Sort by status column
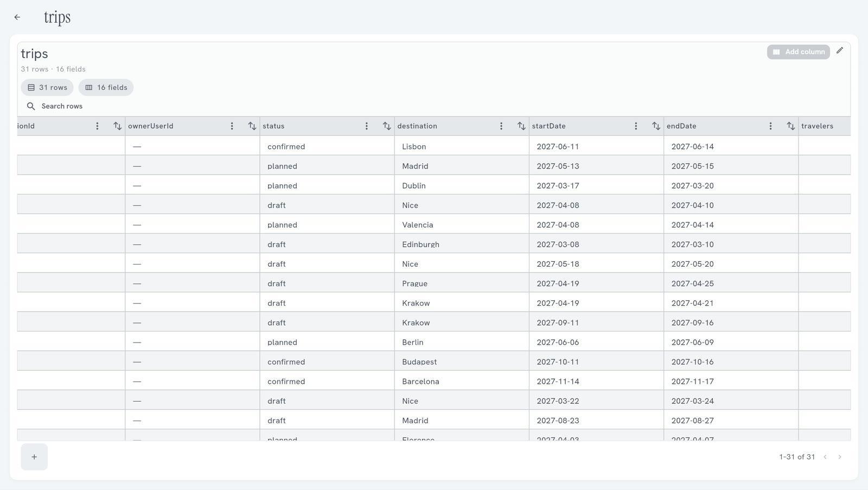This screenshot has height=490, width=868. [x=387, y=126]
